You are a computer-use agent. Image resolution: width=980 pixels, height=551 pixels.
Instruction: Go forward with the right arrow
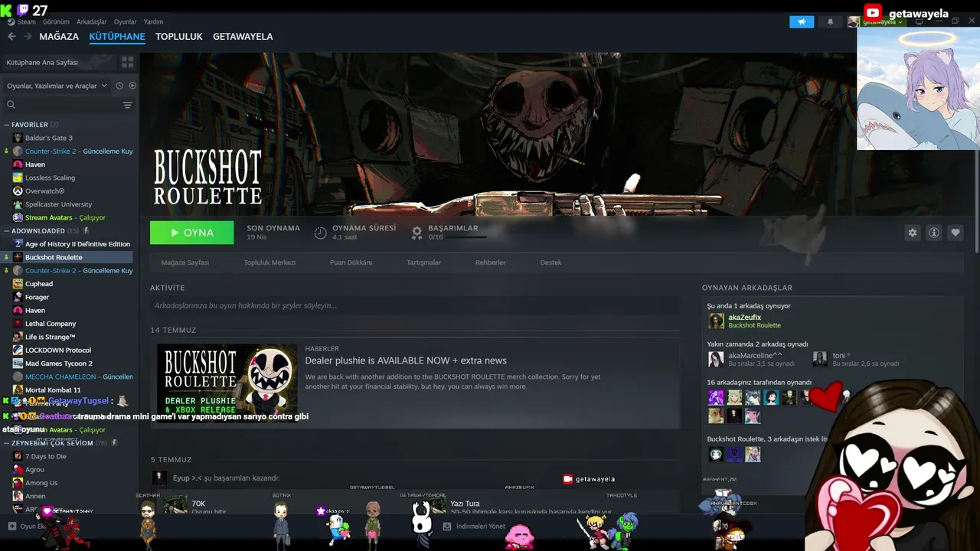tap(28, 36)
